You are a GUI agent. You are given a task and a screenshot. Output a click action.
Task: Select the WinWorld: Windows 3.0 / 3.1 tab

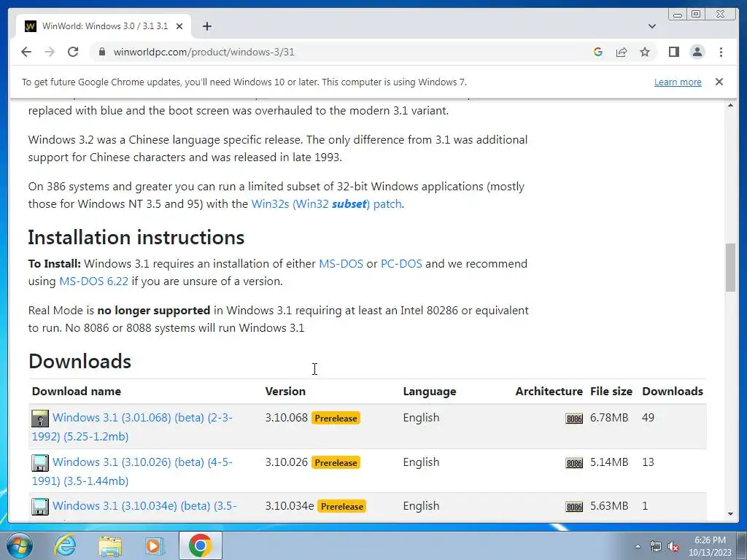104,26
